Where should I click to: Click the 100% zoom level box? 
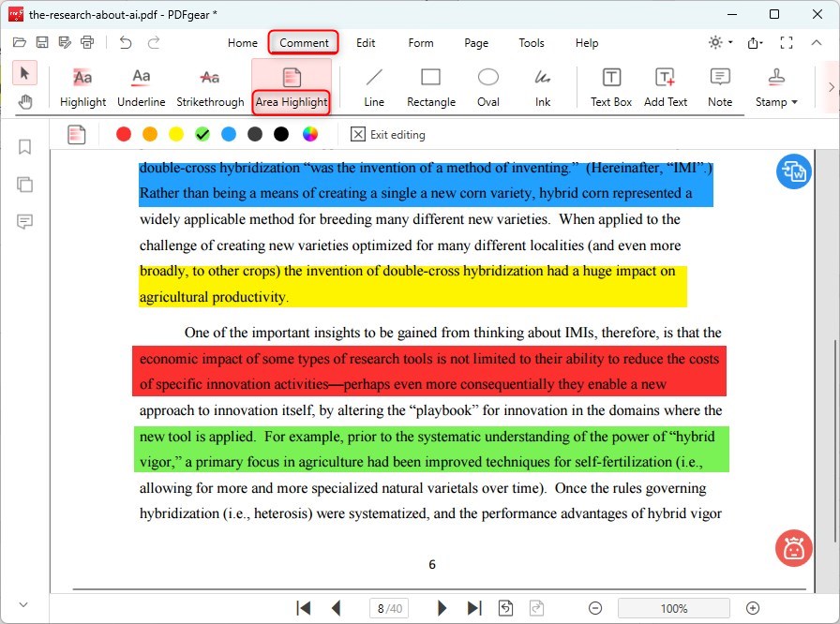point(673,608)
